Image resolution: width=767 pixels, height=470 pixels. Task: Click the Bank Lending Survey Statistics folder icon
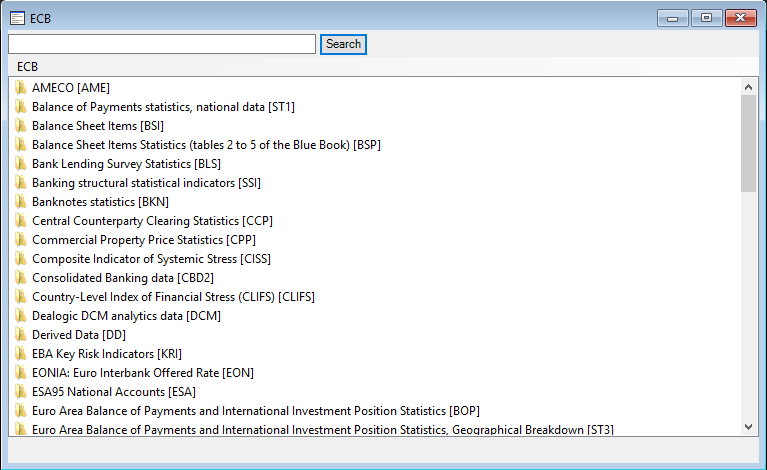pos(21,164)
